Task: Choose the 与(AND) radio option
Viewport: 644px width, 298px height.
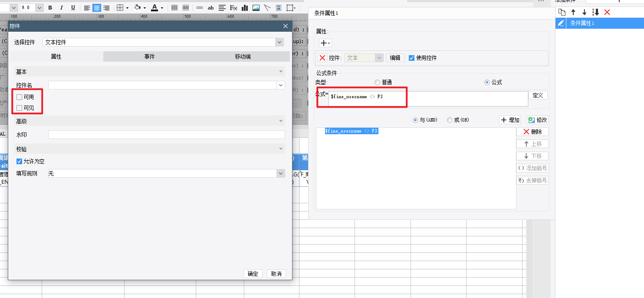Action: [x=415, y=120]
